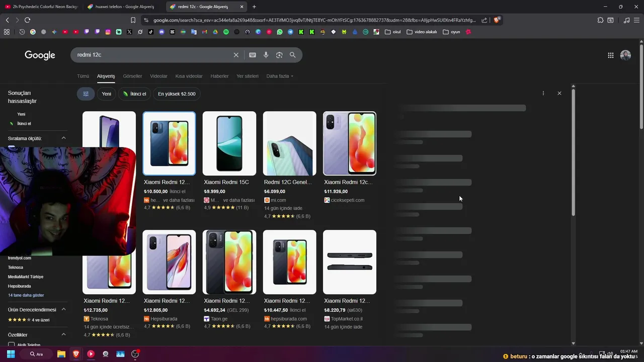
Task: Toggle the 'Yeni' filter chip
Action: click(106, 94)
